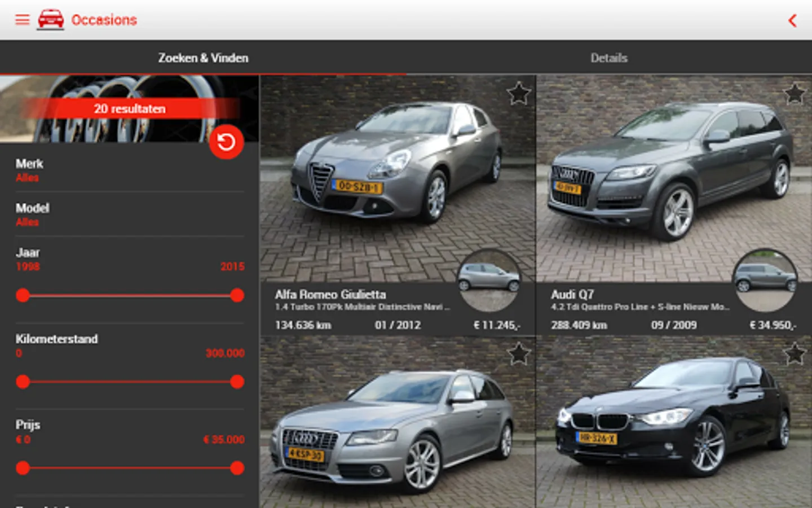
Task: Click the 1.4 Turbo 170Pk description line
Action: tap(363, 307)
